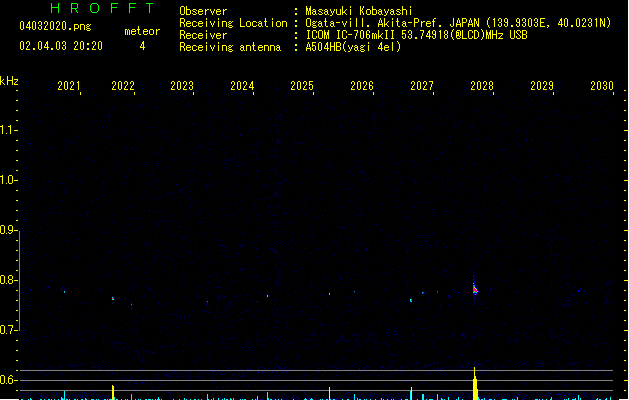Screen dimensions: 629x400
Task: Click time axis label 2030
Action: (602, 86)
